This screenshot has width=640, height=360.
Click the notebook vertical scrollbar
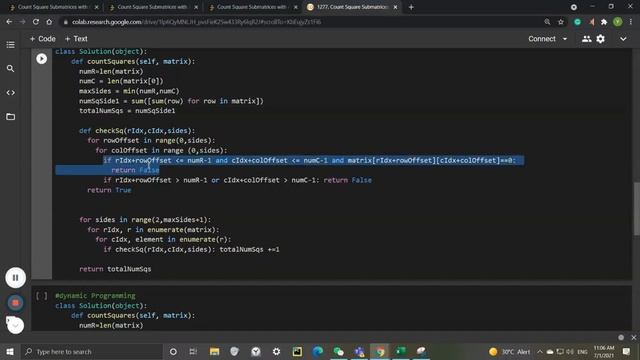636,209
